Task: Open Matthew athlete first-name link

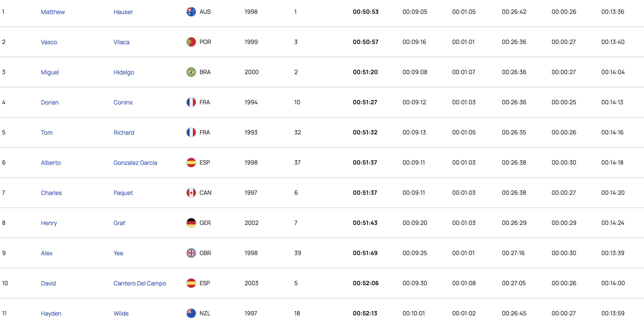Action: [53, 12]
